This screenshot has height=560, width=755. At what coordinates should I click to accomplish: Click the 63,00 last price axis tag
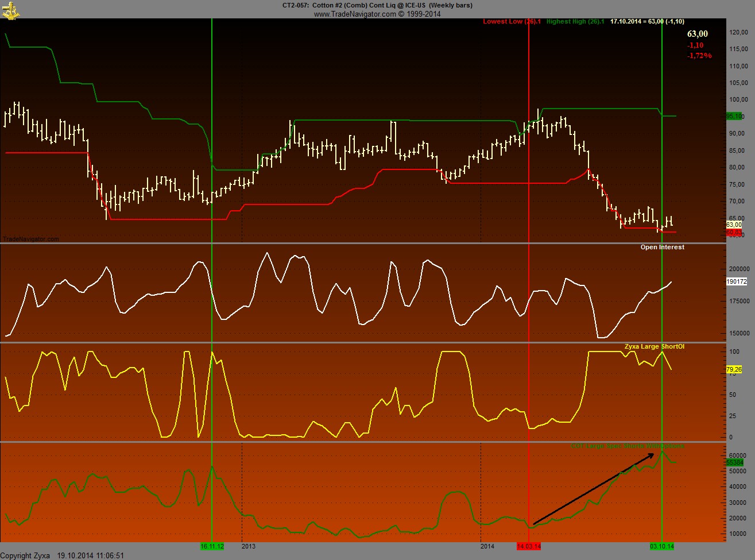[x=734, y=225]
